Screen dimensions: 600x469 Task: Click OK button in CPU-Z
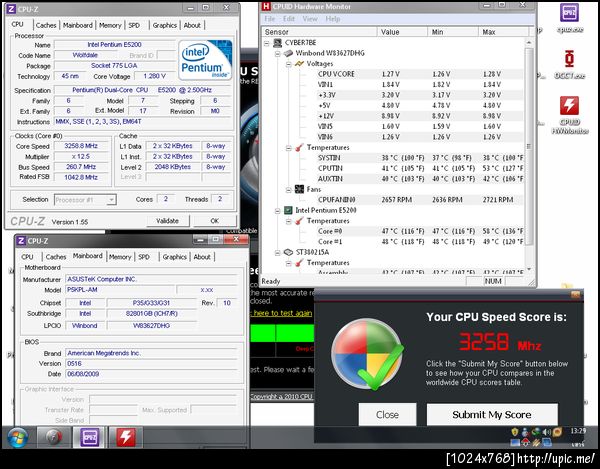coord(215,221)
